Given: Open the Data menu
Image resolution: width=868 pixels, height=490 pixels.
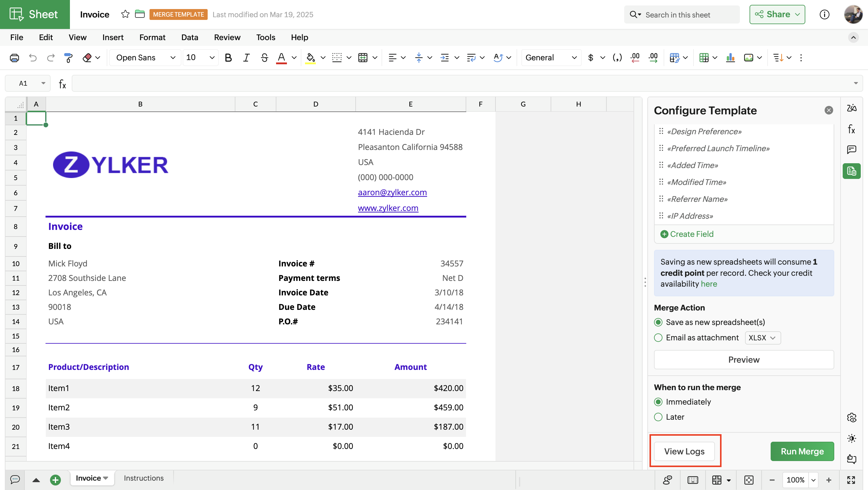Looking at the screenshot, I should [x=189, y=37].
